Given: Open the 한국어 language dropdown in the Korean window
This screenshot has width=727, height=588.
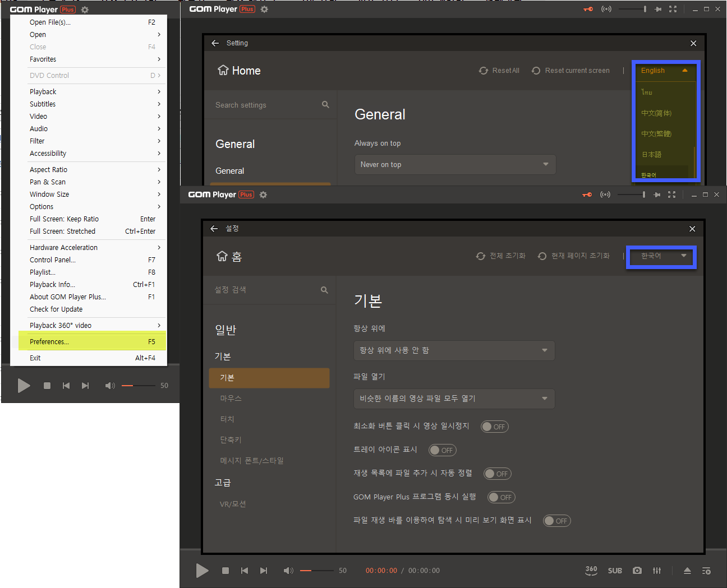Looking at the screenshot, I should click(661, 256).
